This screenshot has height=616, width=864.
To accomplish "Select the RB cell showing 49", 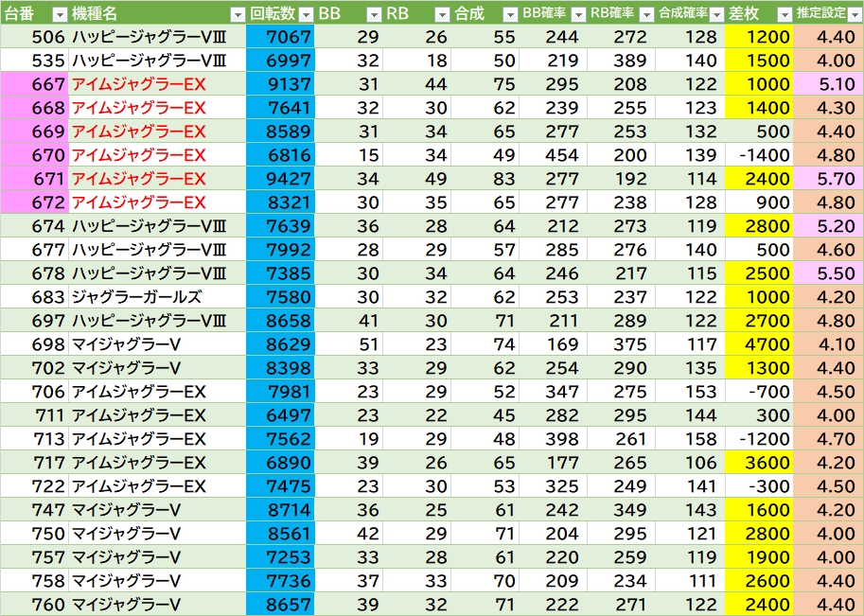I will (x=416, y=179).
